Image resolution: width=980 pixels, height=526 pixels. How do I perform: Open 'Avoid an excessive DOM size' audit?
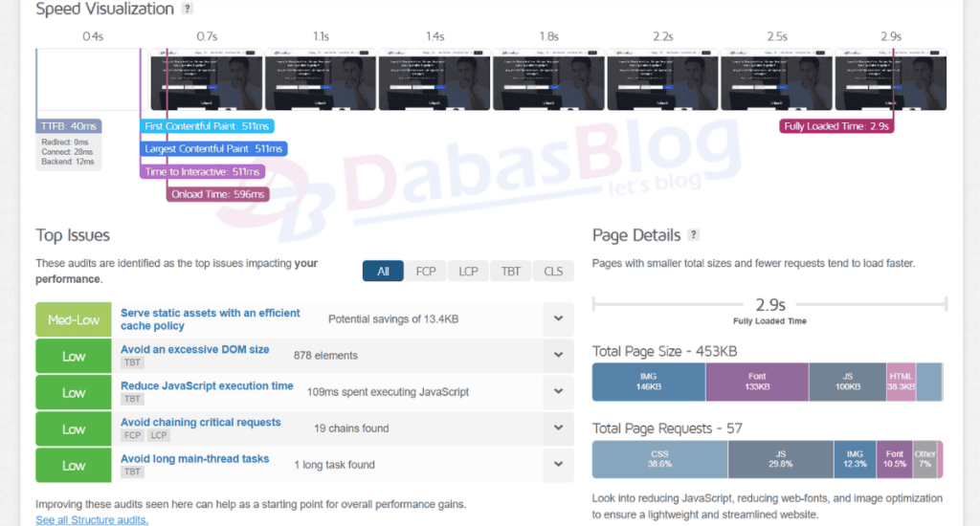[195, 349]
